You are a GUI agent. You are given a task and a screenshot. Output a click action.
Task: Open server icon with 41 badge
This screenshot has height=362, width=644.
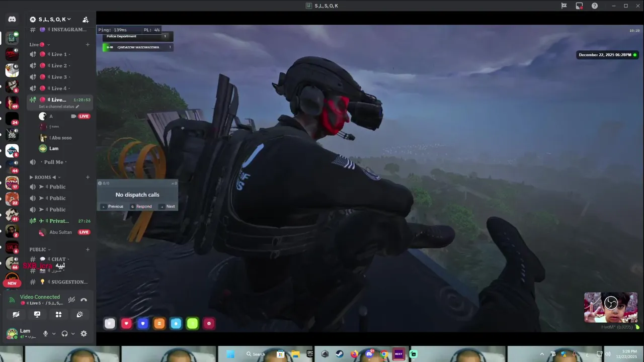click(12, 215)
